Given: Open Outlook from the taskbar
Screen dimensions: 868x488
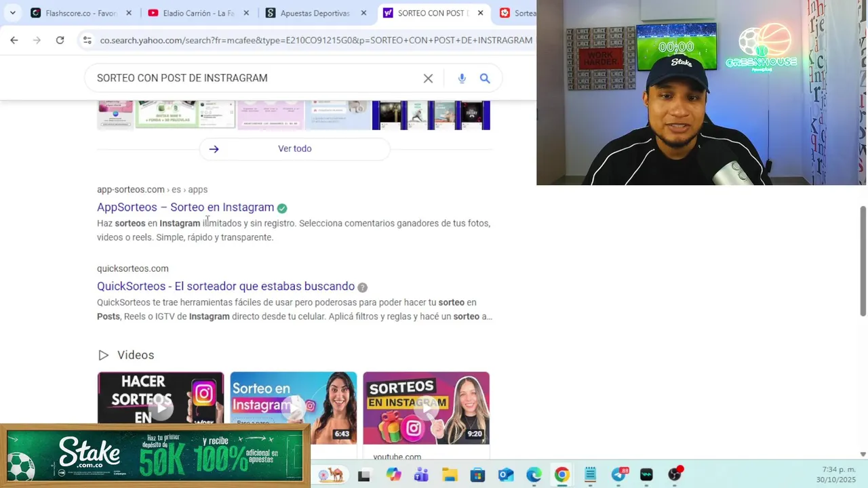Looking at the screenshot, I should [506, 474].
